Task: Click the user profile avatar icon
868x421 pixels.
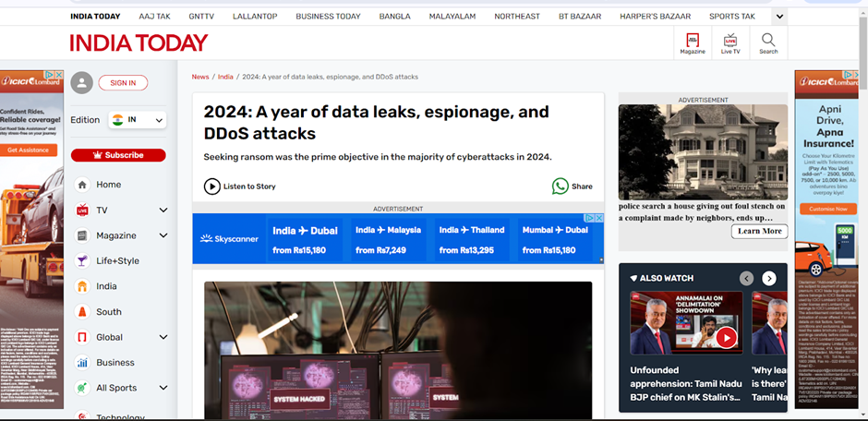Action: 82,83
